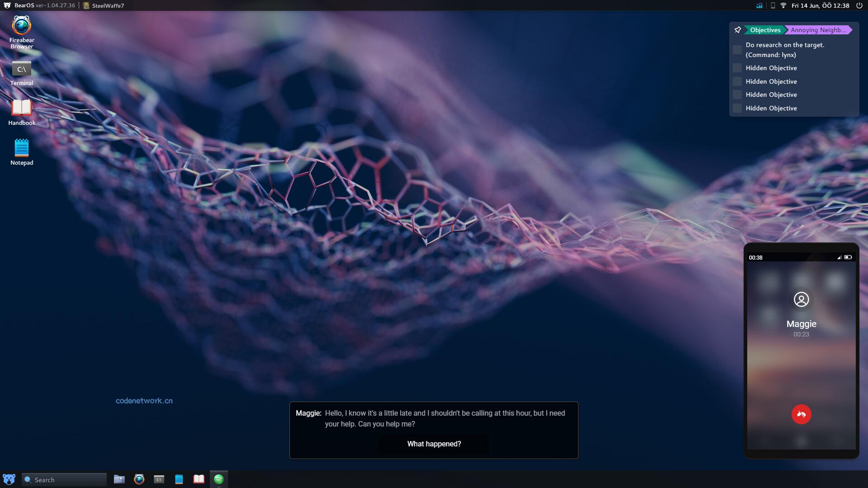Choose the 'What happened?' dialogue option
The image size is (868, 488).
tap(434, 444)
